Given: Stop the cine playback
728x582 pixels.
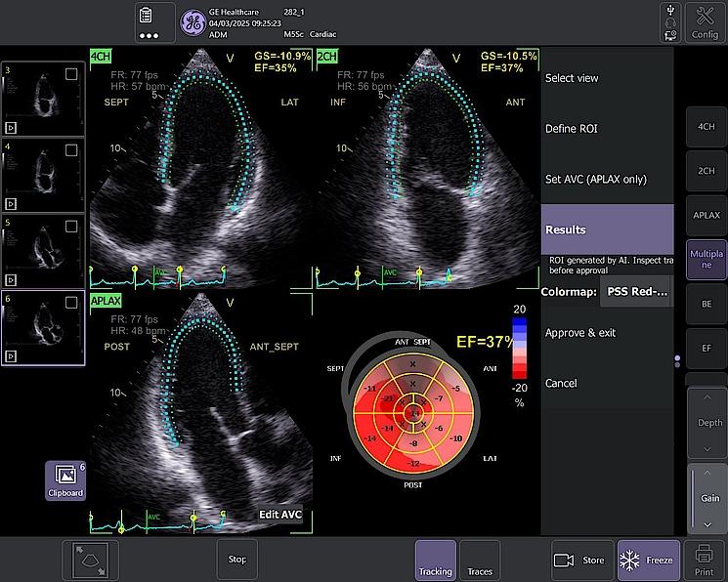Looking at the screenshot, I should point(236,561).
